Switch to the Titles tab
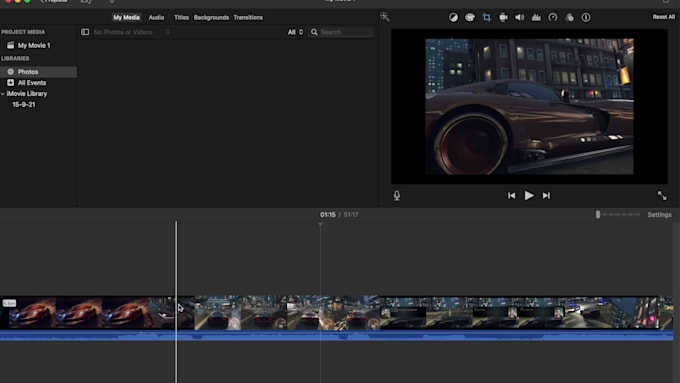This screenshot has width=680, height=383. coord(181,17)
